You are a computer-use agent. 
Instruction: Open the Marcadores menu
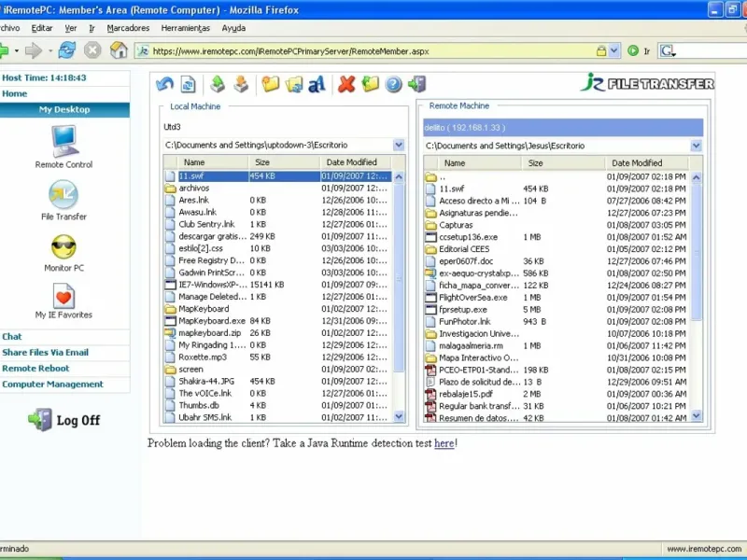point(128,28)
